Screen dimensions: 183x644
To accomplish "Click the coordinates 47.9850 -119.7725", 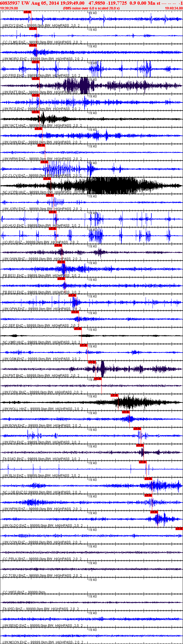I will [x=108, y=3].
